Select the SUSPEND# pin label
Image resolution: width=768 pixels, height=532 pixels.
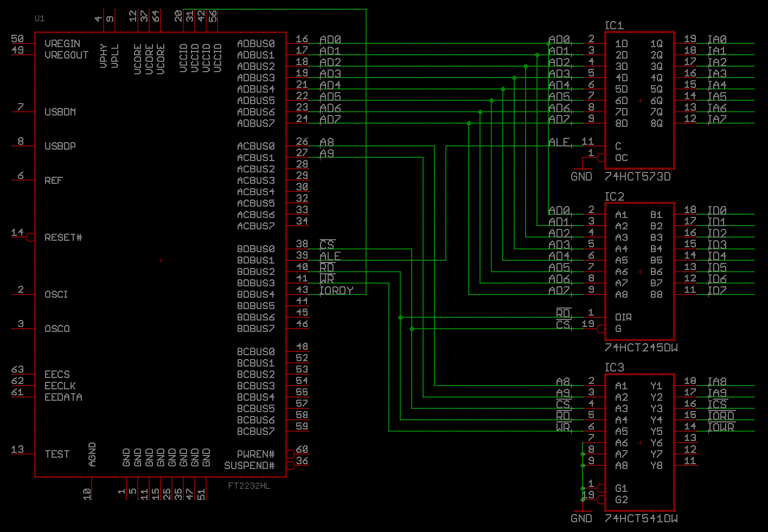pos(249,465)
